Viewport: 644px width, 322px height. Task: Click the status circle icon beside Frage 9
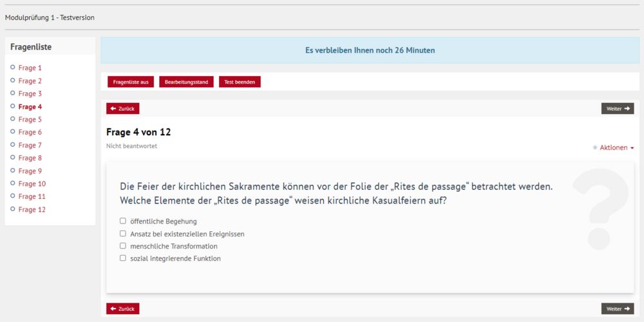[x=13, y=170]
